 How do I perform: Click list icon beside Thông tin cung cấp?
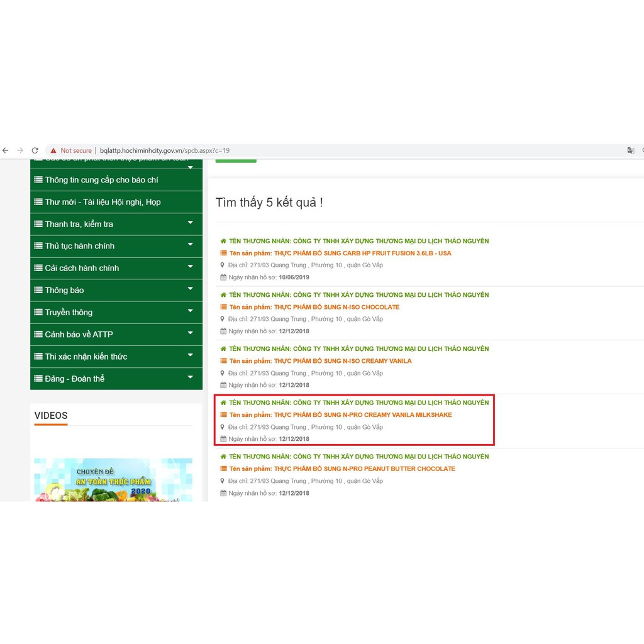coord(38,179)
